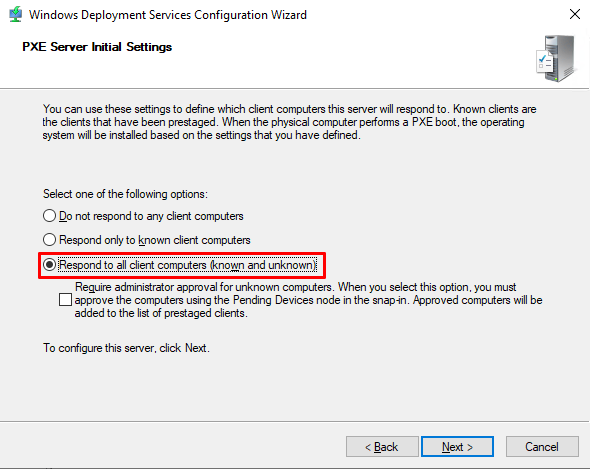
Task: Click the WDS wizard icon in title bar
Action: tap(15, 15)
